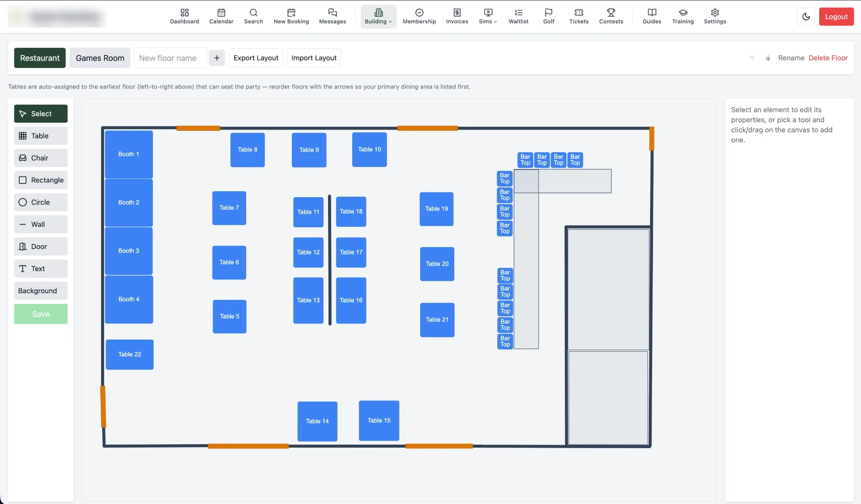Open Training
861x504 pixels.
pyautogui.click(x=683, y=16)
